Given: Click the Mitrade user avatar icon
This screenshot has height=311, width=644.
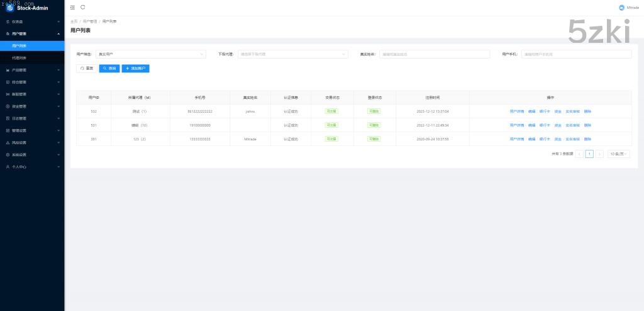Looking at the screenshot, I should pos(621,8).
